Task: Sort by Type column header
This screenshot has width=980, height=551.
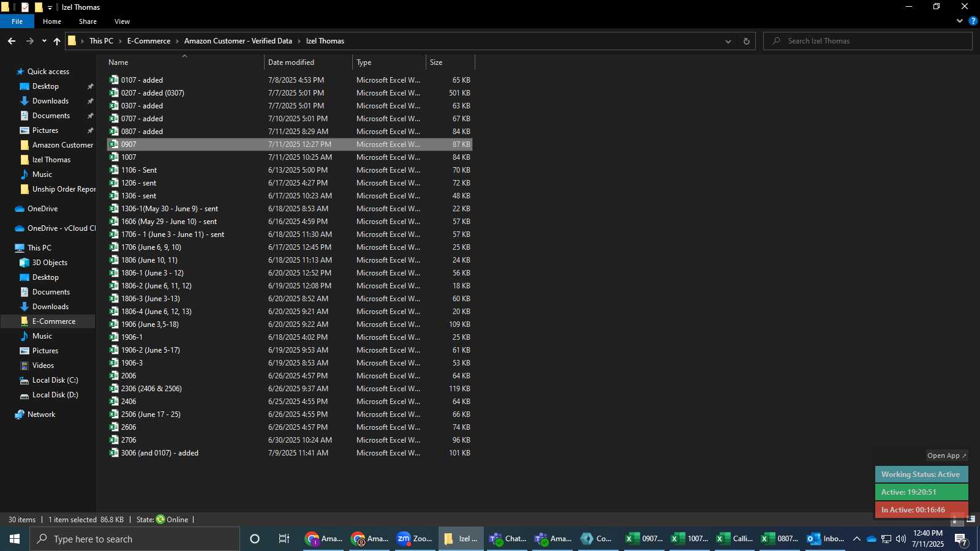Action: tap(389, 62)
